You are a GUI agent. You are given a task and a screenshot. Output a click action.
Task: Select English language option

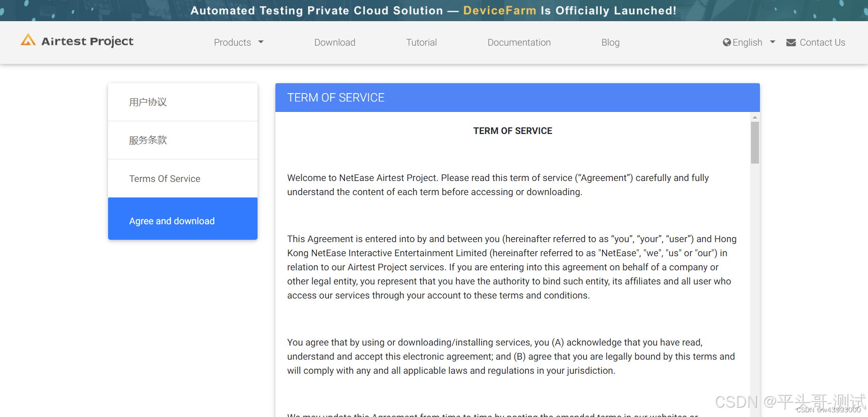(x=747, y=42)
